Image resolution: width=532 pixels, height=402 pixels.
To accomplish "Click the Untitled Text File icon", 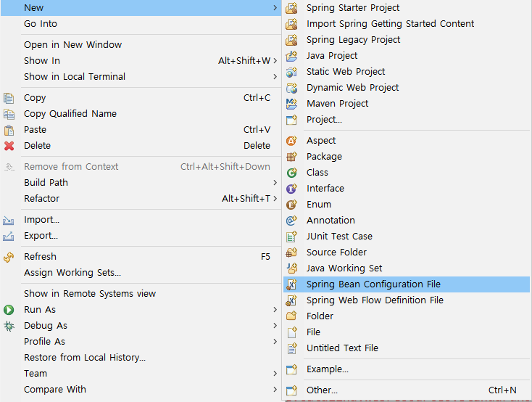I will coord(291,348).
